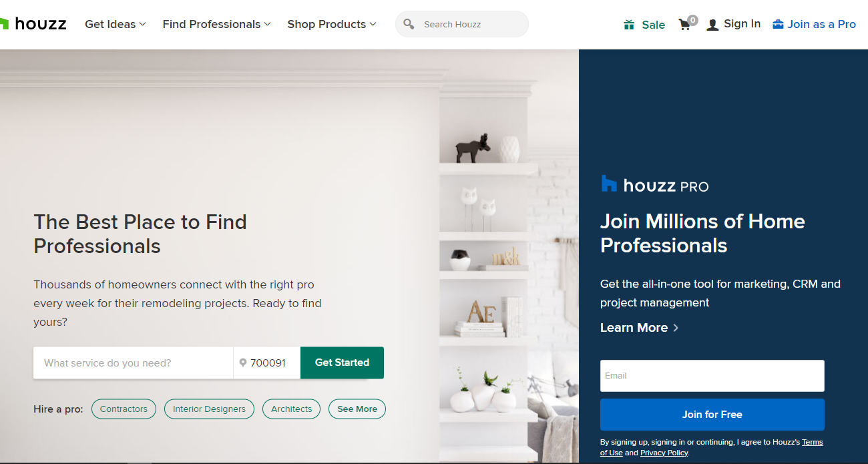Focus the 'What service do you need?' field
This screenshot has height=464, width=868.
[x=134, y=363]
